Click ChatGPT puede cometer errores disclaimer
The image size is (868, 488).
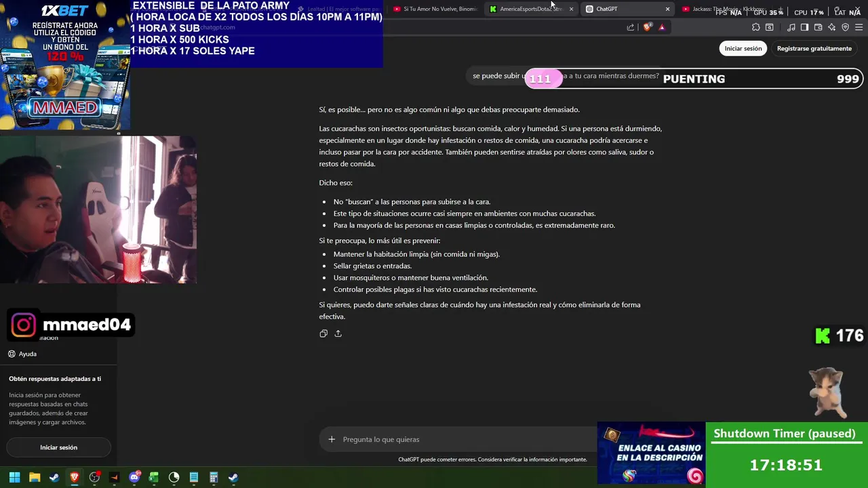(x=492, y=460)
